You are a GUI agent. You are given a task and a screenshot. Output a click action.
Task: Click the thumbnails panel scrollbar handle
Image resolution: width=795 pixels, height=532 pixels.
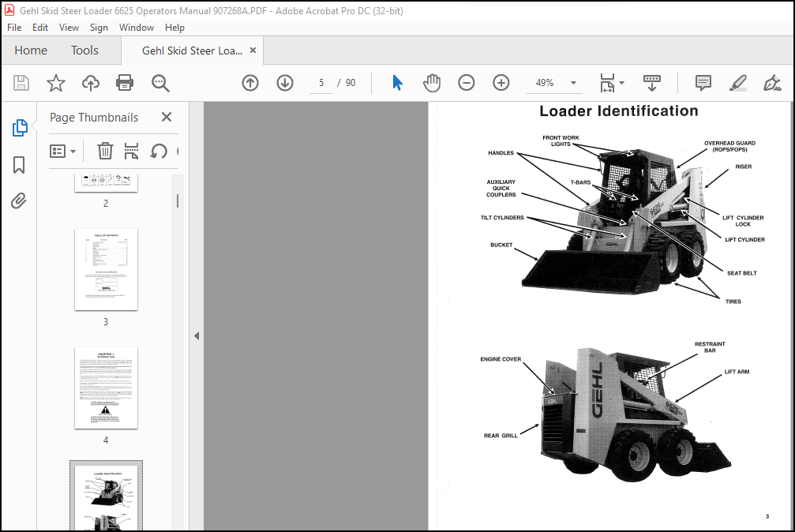[178, 200]
